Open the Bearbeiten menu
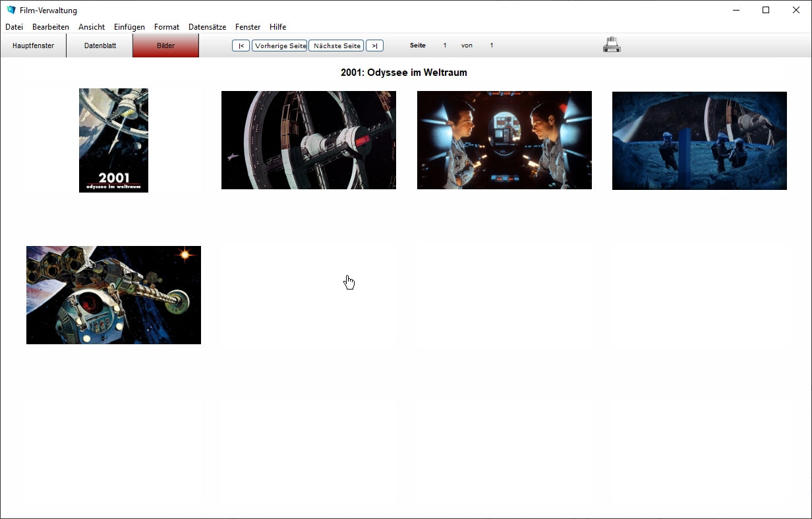This screenshot has width=812, height=519. coord(51,27)
